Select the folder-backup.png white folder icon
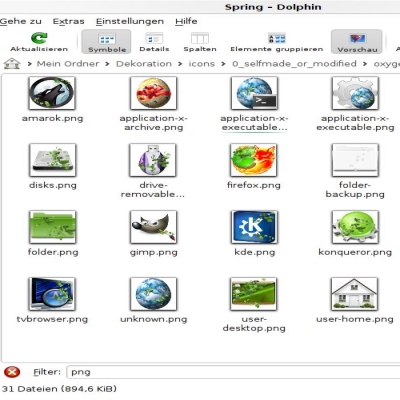 [355, 160]
